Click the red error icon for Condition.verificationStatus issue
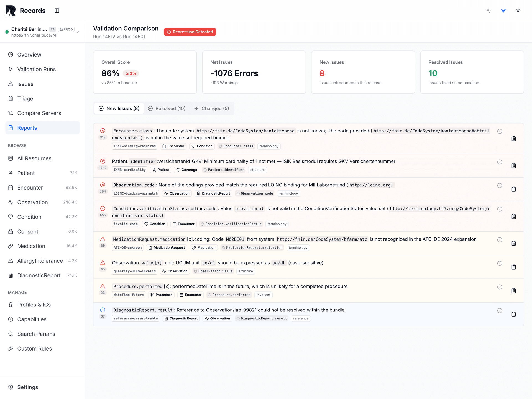 [103, 208]
